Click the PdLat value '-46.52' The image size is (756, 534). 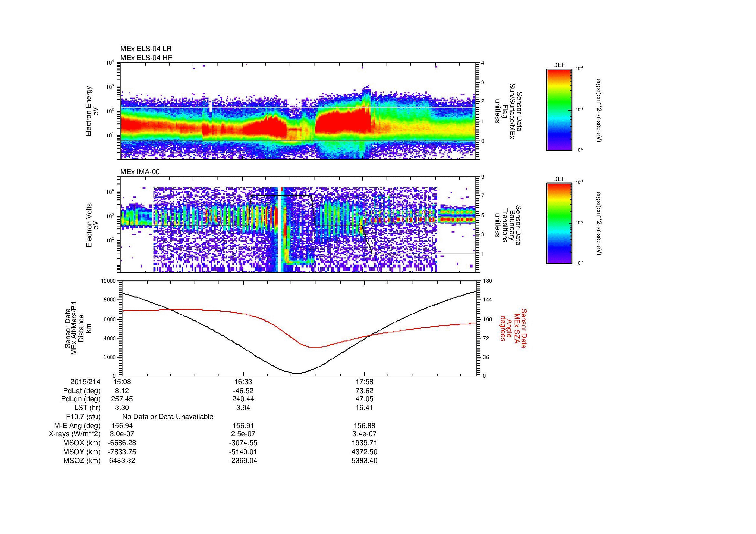(x=243, y=391)
